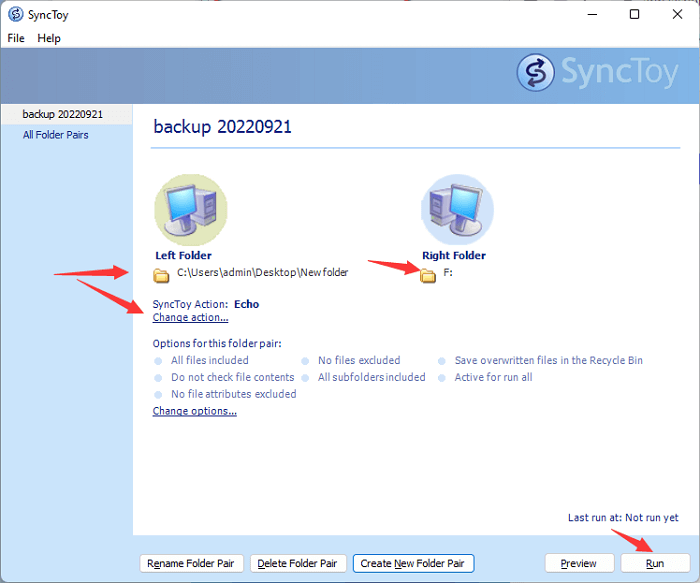Click the No file attributes excluded option
This screenshot has width=700, height=583.
click(233, 394)
